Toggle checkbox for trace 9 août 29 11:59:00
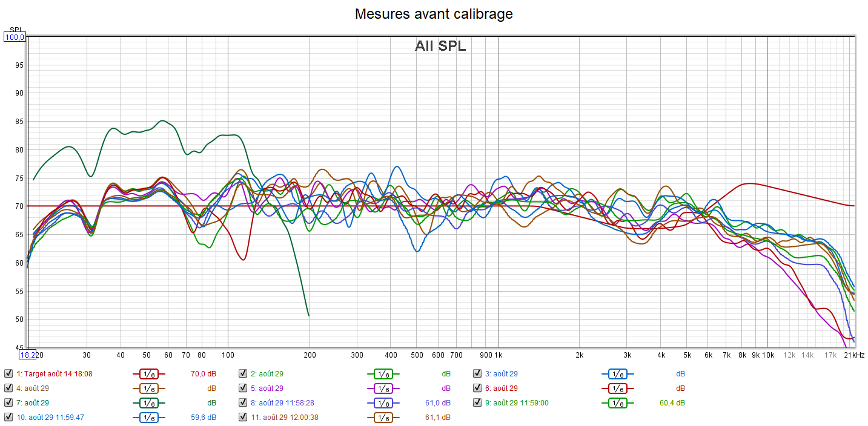 point(477,403)
